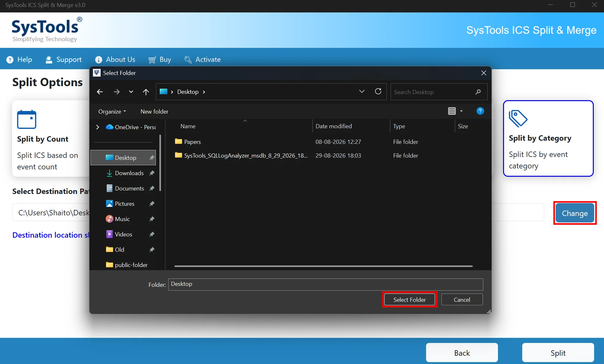Image resolution: width=604 pixels, height=364 pixels.
Task: Refresh the Desktop folder listing
Action: [378, 92]
